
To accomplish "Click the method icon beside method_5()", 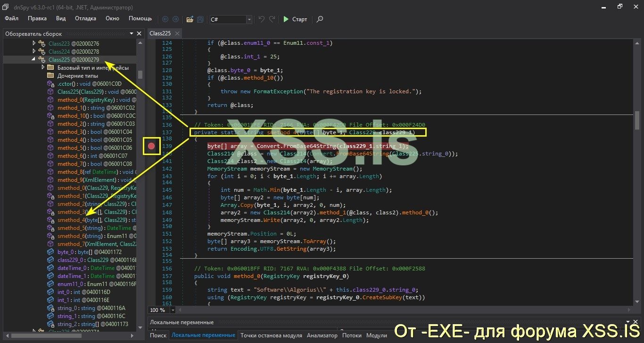I will click(50, 148).
